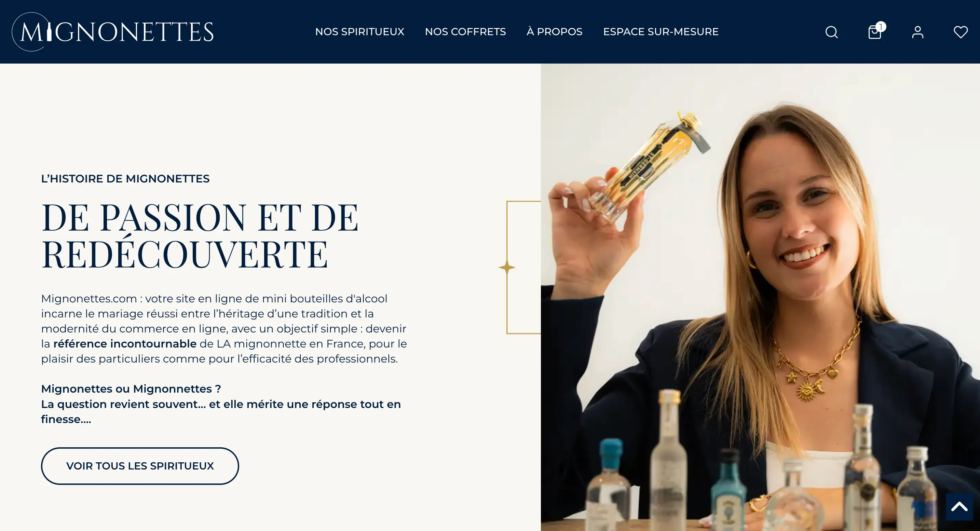
Task: Click the 'Mignonettes ou Mignonnettes ?' line
Action: tap(131, 389)
